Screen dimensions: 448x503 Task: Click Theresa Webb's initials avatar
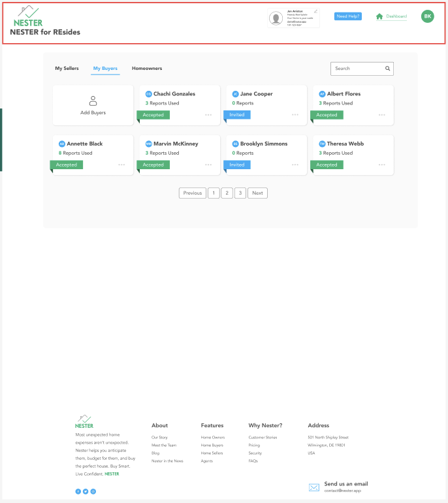[322, 144]
